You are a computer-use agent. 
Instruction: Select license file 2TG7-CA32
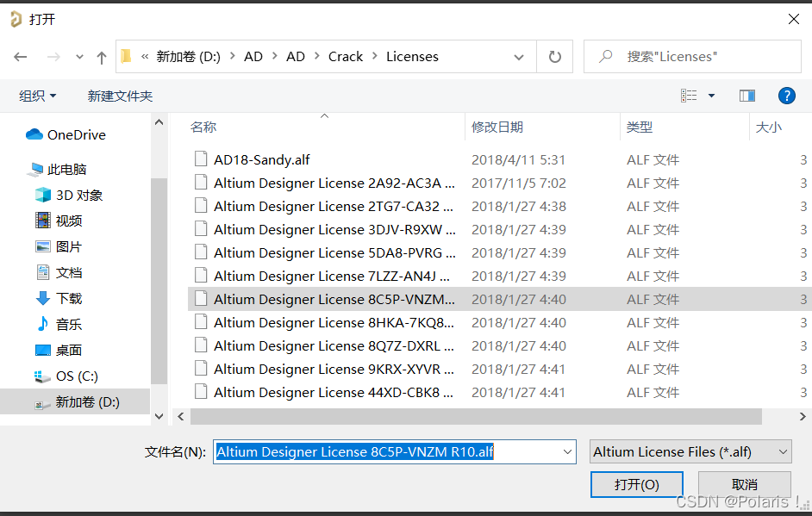point(334,207)
